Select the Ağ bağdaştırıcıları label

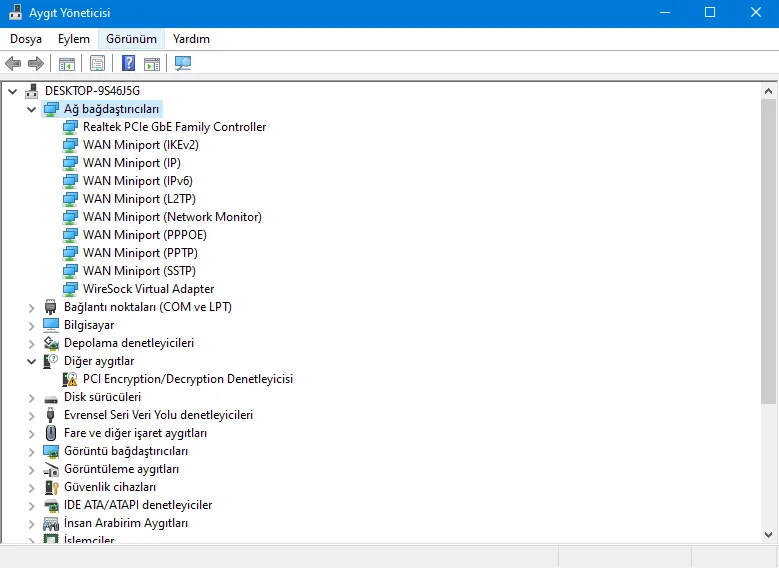[111, 109]
